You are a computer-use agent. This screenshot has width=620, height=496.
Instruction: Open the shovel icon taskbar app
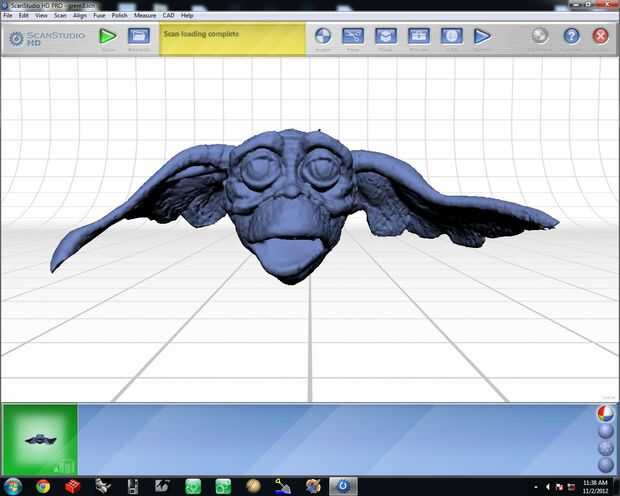point(283,487)
